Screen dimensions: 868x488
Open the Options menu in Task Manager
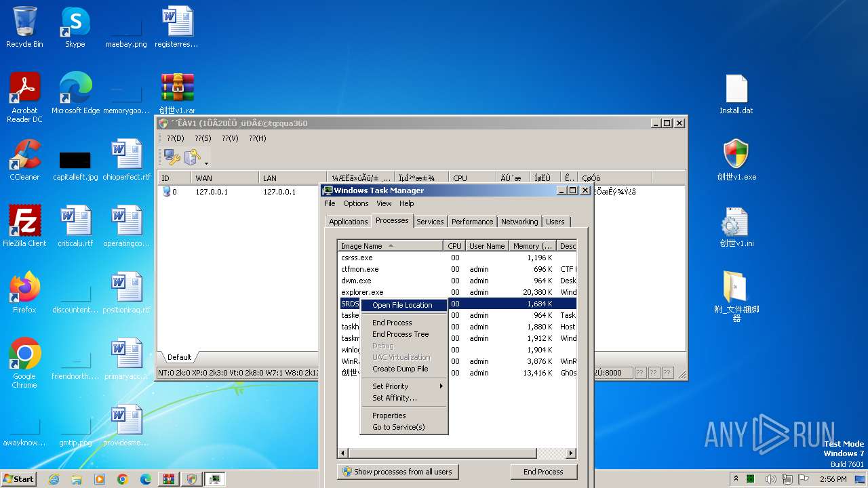click(x=355, y=203)
